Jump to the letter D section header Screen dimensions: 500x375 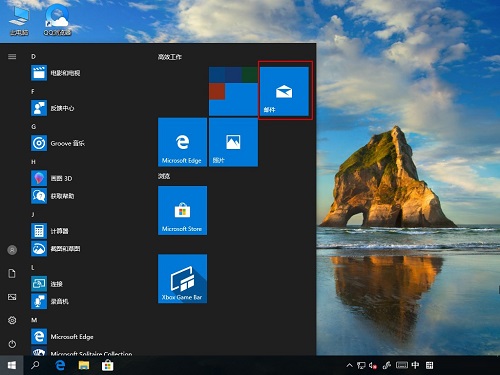tap(33, 56)
